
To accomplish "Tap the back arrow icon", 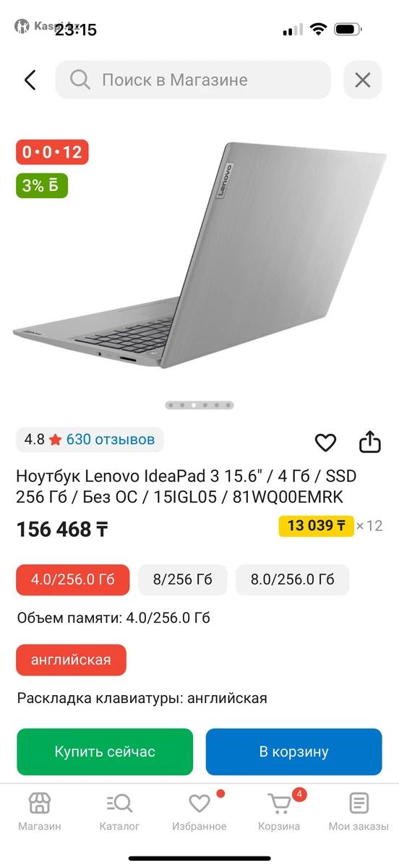I will [30, 80].
